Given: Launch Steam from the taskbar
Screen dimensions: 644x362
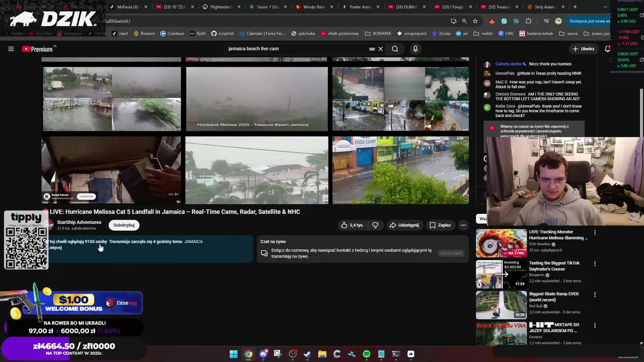Looking at the screenshot, I should 307,354.
